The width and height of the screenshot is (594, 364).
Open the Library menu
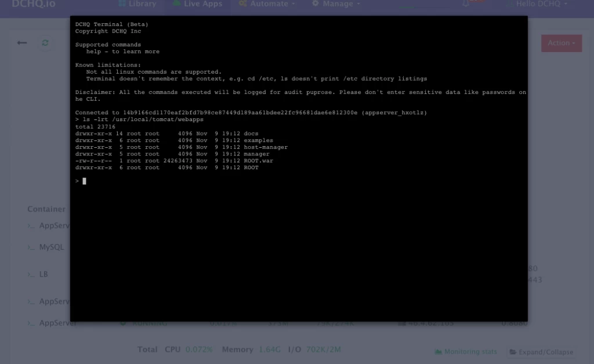[x=137, y=4]
